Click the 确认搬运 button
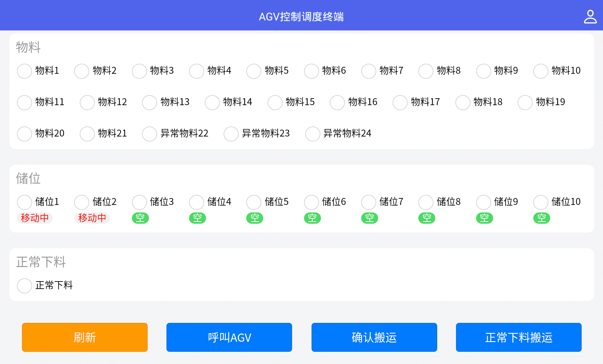 coord(374,337)
